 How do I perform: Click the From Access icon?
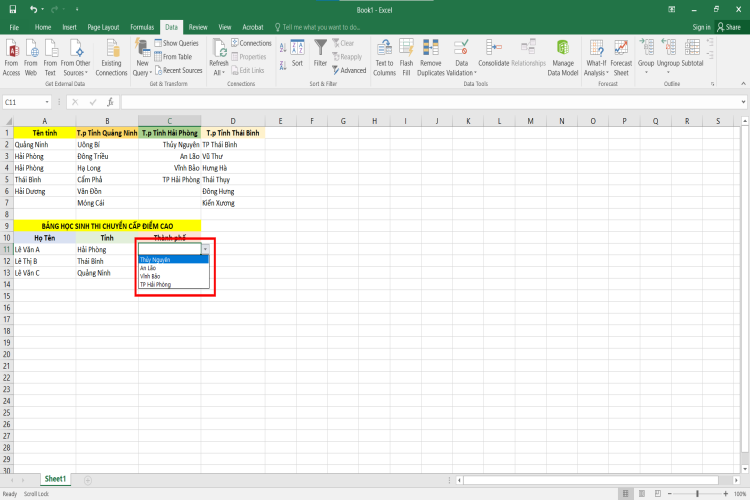(11, 57)
